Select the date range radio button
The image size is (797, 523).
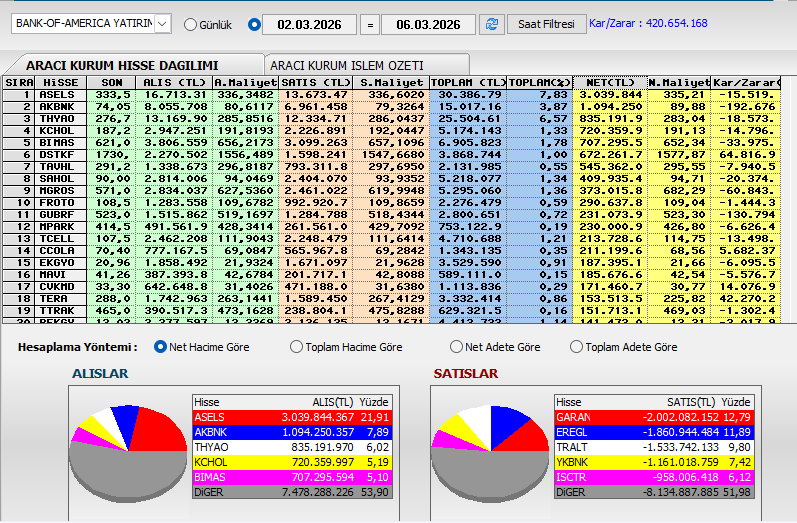tap(254, 24)
